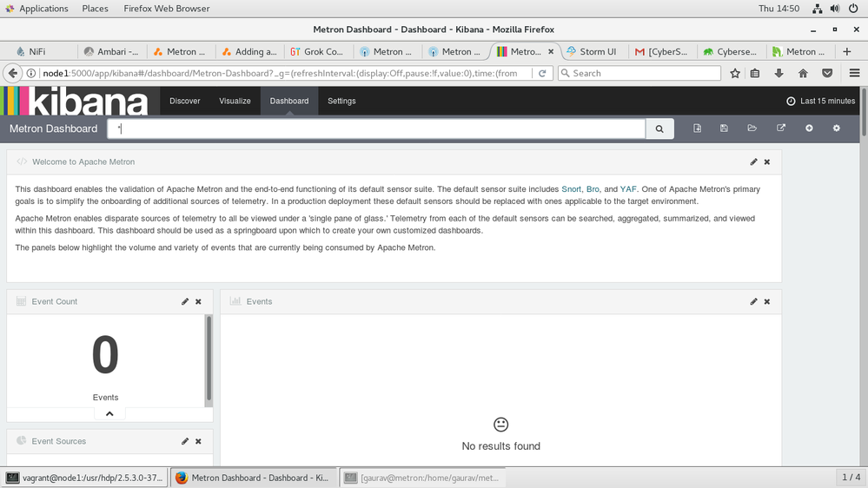Submit the query with the magnifier button
868x488 pixels.
tap(659, 129)
